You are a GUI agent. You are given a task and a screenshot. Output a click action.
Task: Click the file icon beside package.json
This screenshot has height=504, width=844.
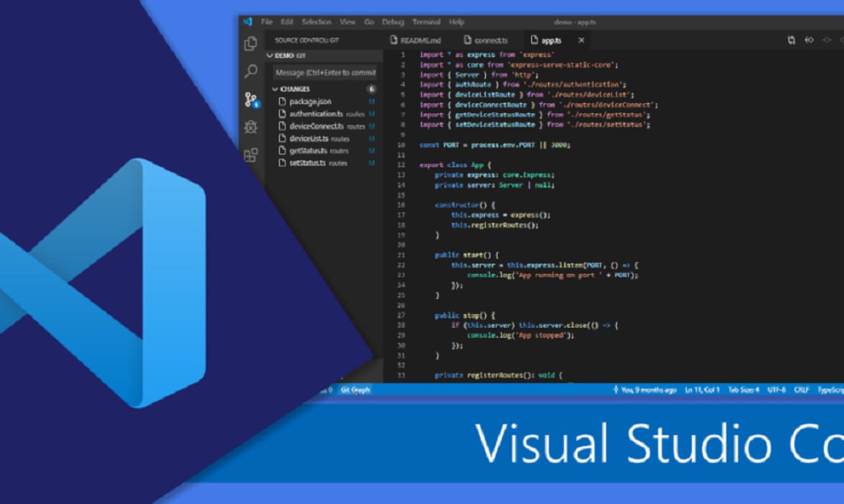click(282, 101)
